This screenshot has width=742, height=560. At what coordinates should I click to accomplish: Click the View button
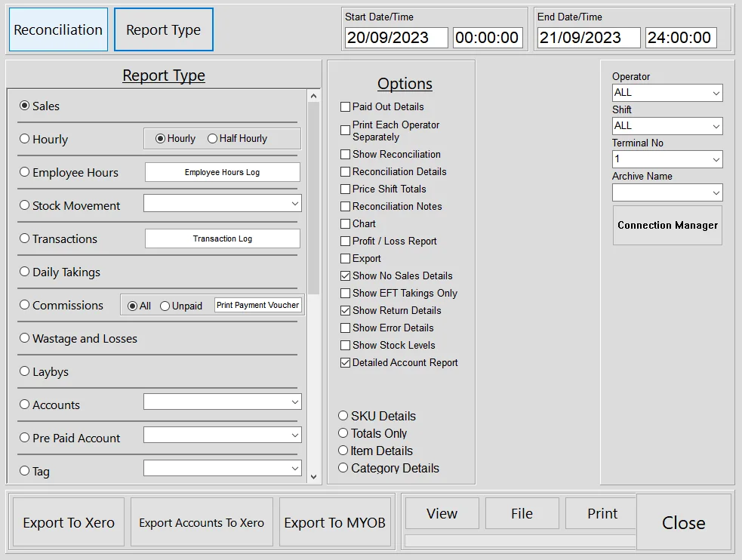[442, 513]
